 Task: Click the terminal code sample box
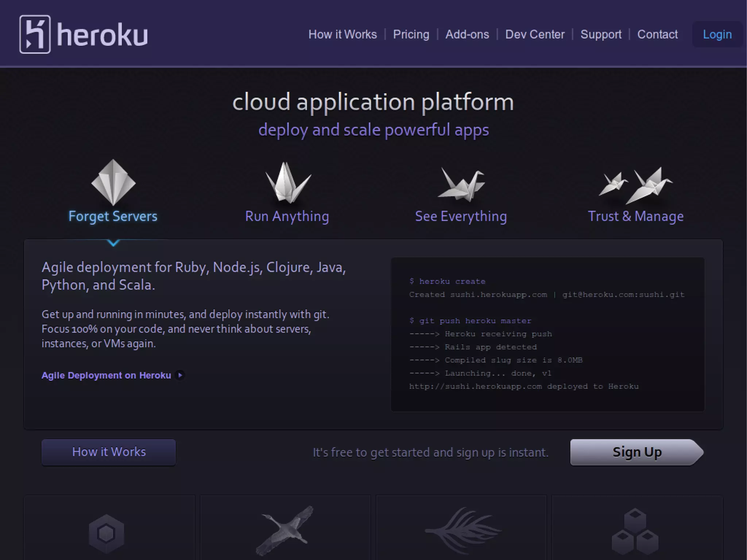point(547,334)
